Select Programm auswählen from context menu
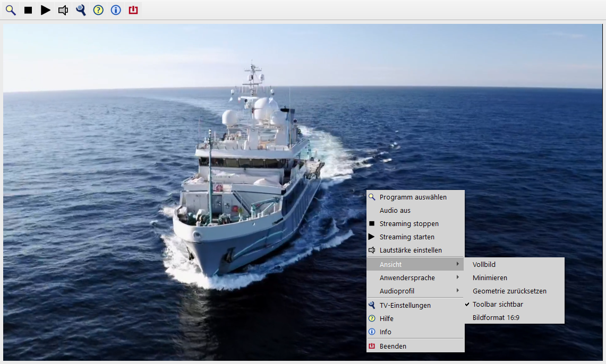The width and height of the screenshot is (606, 364). tap(413, 197)
